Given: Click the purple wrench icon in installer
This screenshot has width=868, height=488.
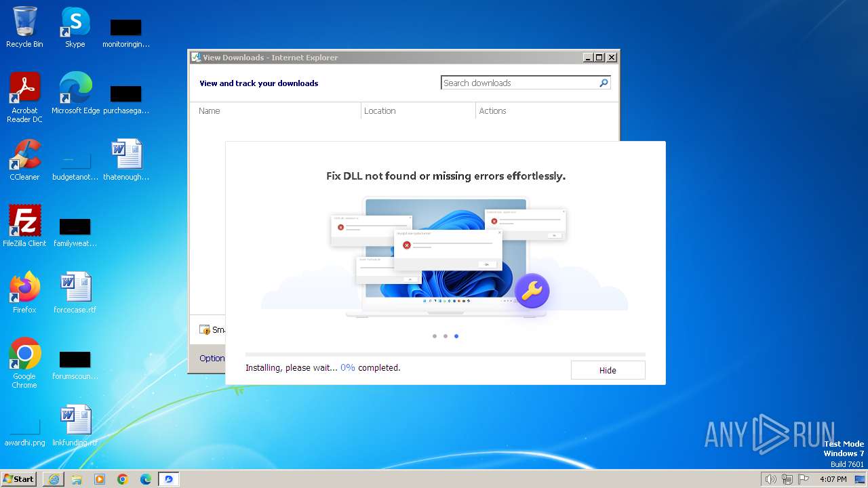Looking at the screenshot, I should coord(532,291).
